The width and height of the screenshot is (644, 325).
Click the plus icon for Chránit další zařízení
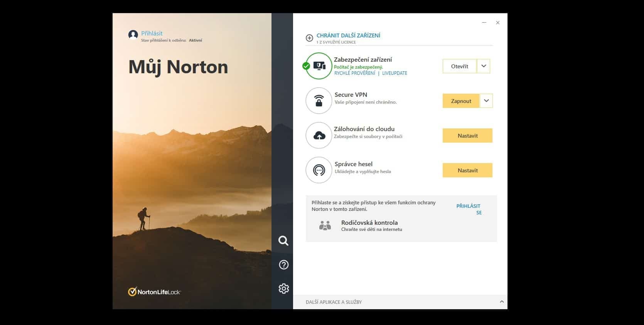(x=309, y=38)
